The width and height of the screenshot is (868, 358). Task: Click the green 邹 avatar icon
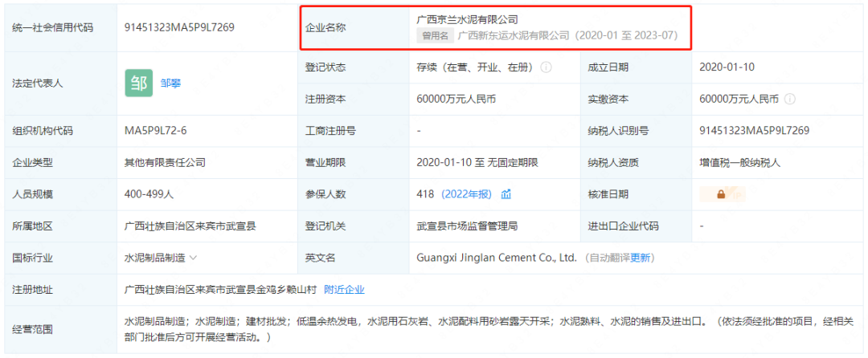point(138,83)
